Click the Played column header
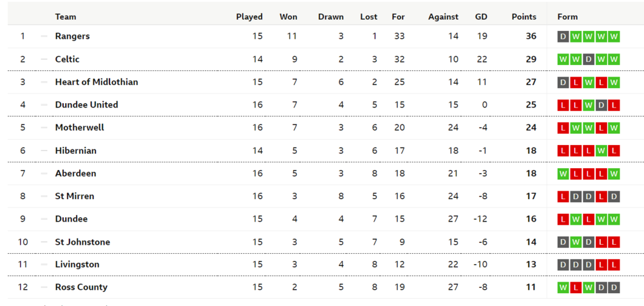Screen dimensions: 644x306 point(249,17)
